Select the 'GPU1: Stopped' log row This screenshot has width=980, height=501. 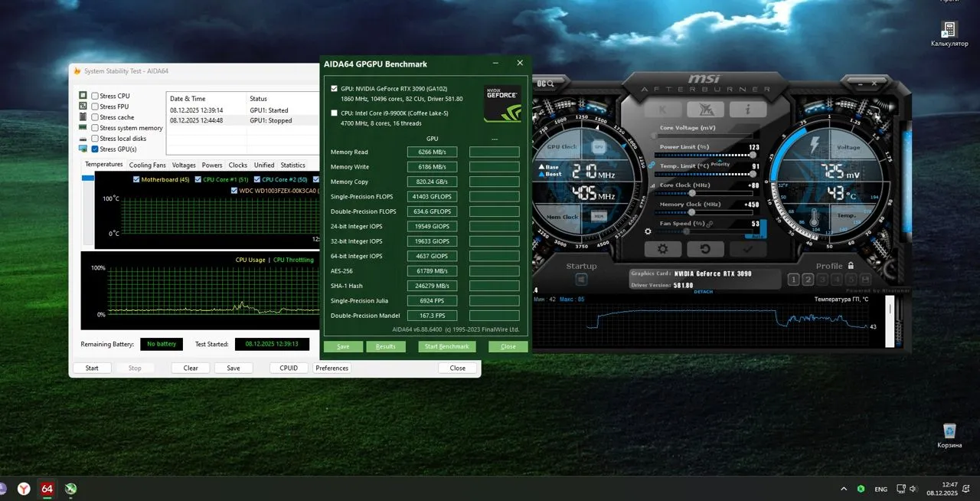click(243, 120)
